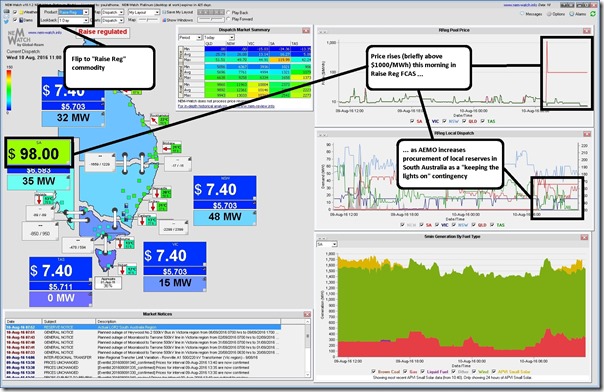Select the highlighted Reserve Notice row
This screenshot has width=604, height=392.
click(143, 327)
